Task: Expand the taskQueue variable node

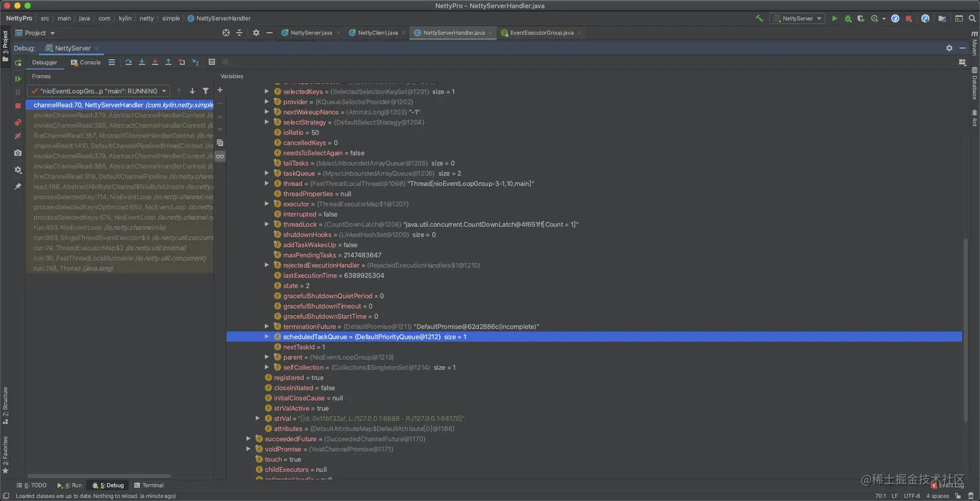Action: pyautogui.click(x=266, y=173)
